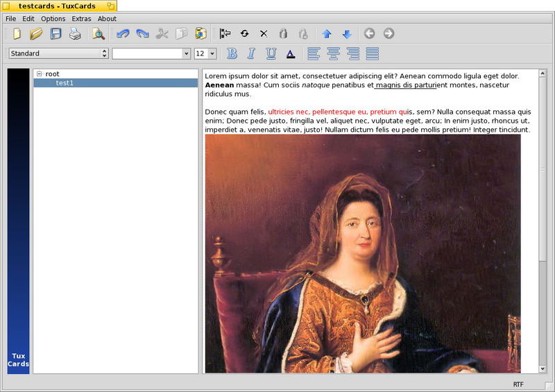
Task: Select the root tree entry
Action: [x=52, y=74]
